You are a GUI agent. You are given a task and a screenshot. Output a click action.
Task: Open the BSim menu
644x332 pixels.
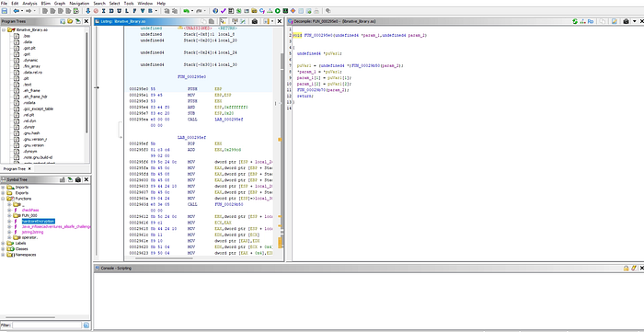45,3
